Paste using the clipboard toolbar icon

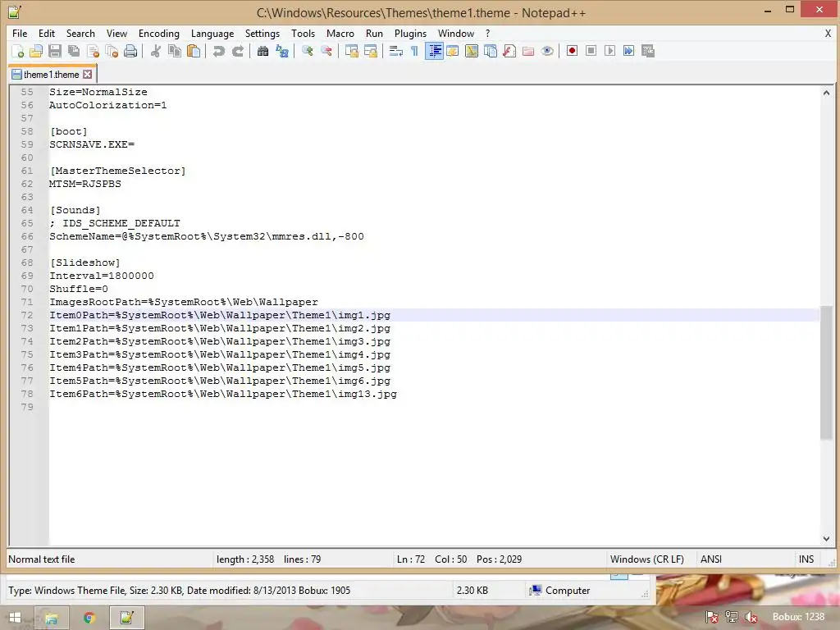[x=194, y=51]
